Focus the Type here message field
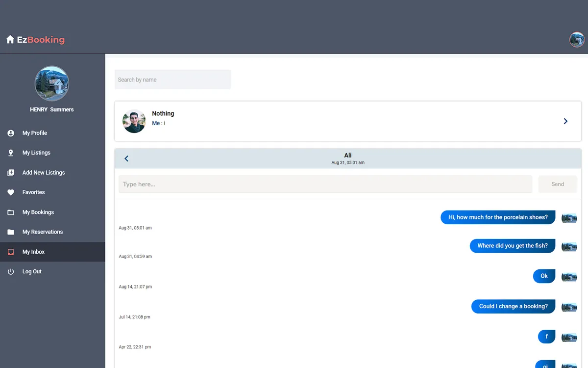The image size is (588, 368). [x=325, y=184]
